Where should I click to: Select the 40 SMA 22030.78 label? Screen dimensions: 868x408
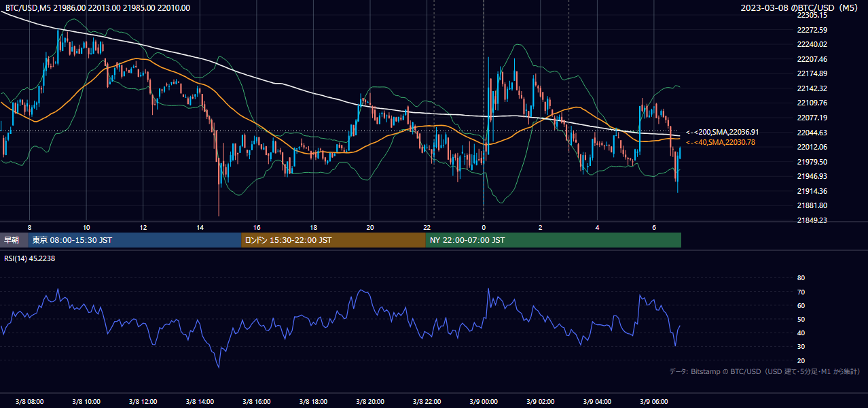tap(721, 142)
